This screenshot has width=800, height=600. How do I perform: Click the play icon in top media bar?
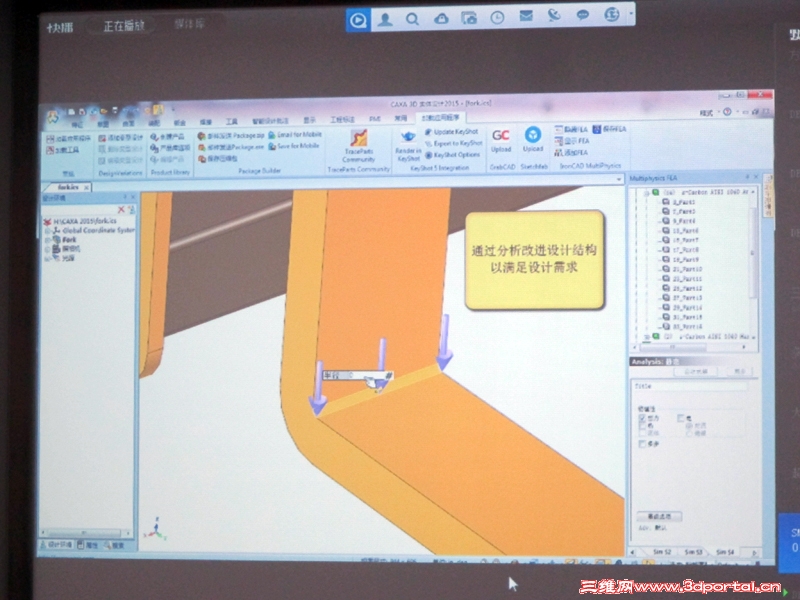coord(358,20)
